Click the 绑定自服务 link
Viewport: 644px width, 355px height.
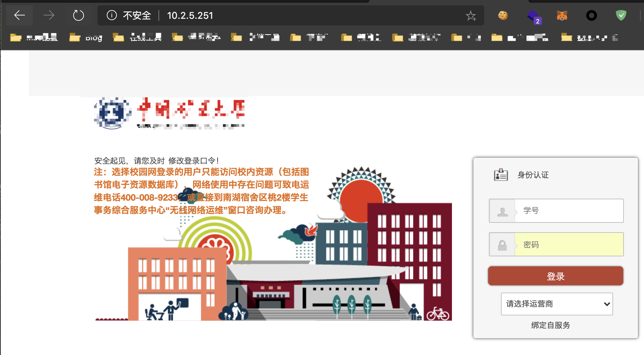click(551, 325)
